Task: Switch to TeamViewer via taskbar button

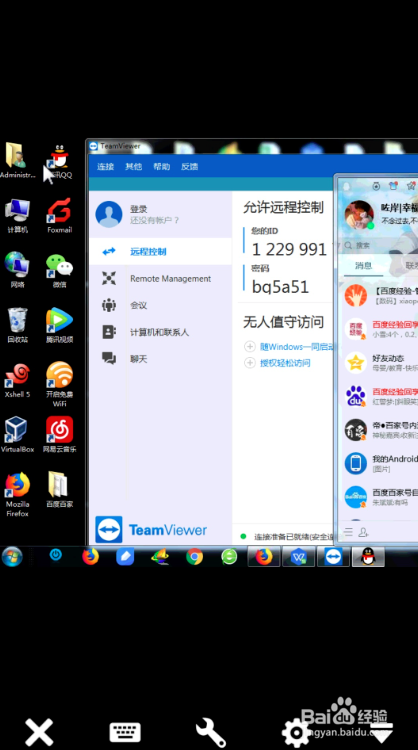Action: point(333,557)
